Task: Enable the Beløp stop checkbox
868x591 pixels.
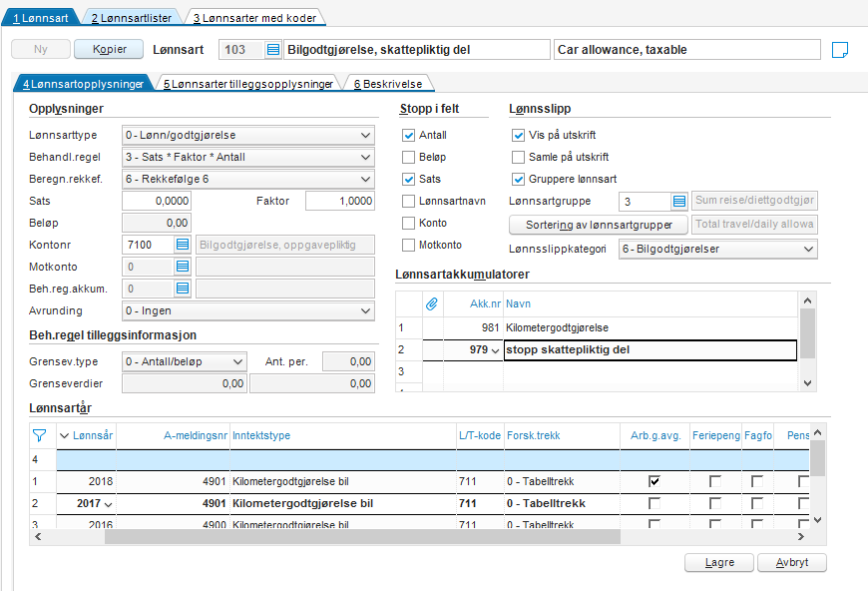Action: pos(408,158)
